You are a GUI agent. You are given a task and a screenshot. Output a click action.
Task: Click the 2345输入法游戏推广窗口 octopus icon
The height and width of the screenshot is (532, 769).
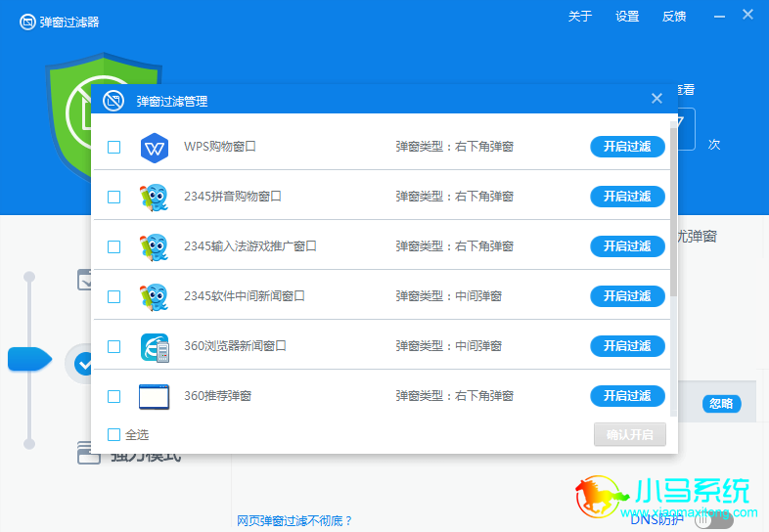pyautogui.click(x=154, y=247)
